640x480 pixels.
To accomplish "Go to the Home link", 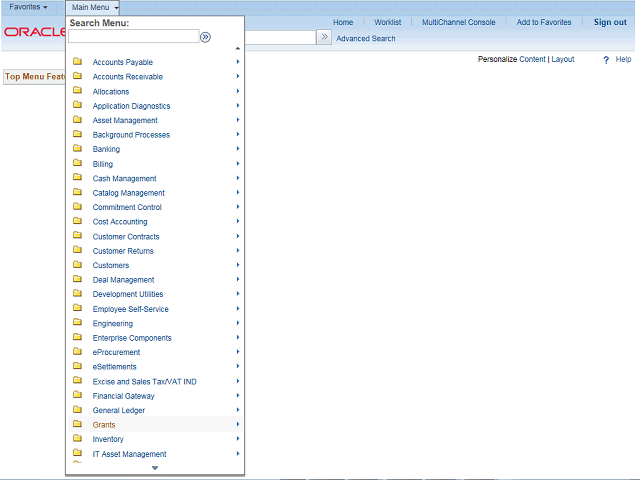I will [x=343, y=22].
